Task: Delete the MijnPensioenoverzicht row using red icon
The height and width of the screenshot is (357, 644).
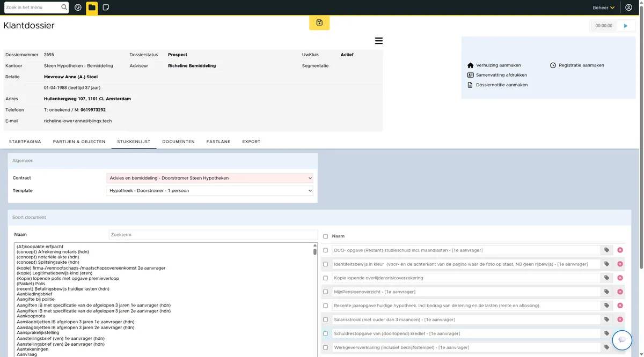Action: pyautogui.click(x=620, y=292)
